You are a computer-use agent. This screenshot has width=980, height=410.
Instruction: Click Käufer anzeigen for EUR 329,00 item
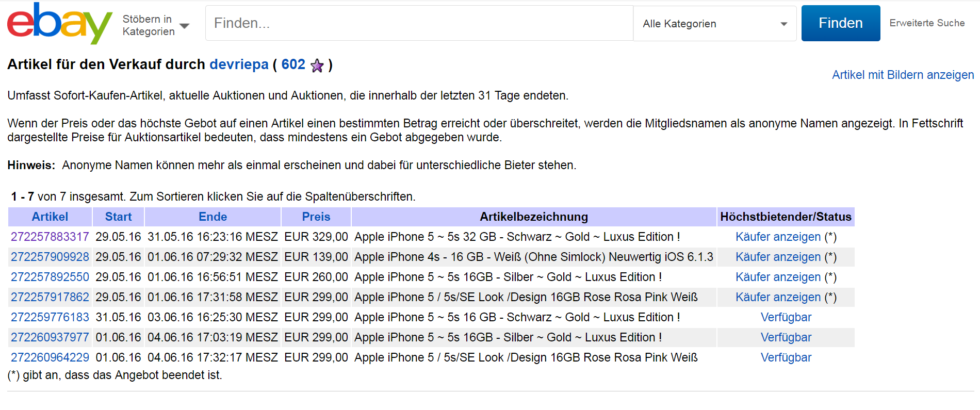coord(778,237)
